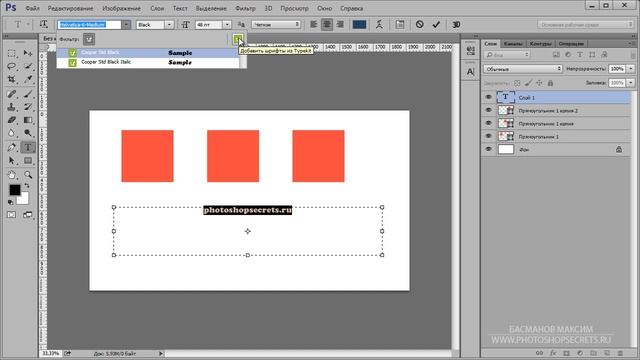Open layer blend mode dropdown
Screen dimensions: 640x360
point(523,69)
